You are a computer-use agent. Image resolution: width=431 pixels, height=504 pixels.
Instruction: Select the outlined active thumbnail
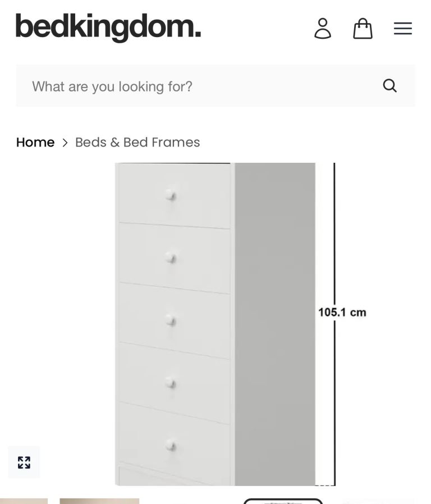point(283,501)
